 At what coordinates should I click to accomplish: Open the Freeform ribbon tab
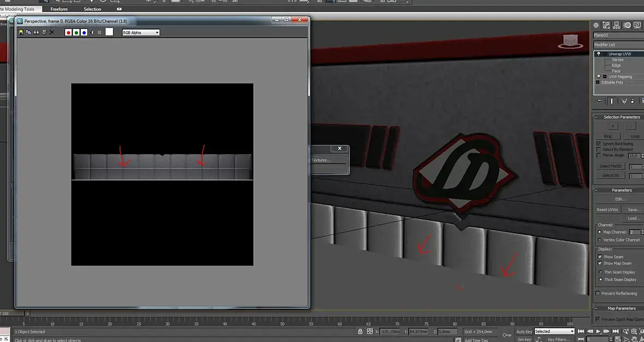59,9
